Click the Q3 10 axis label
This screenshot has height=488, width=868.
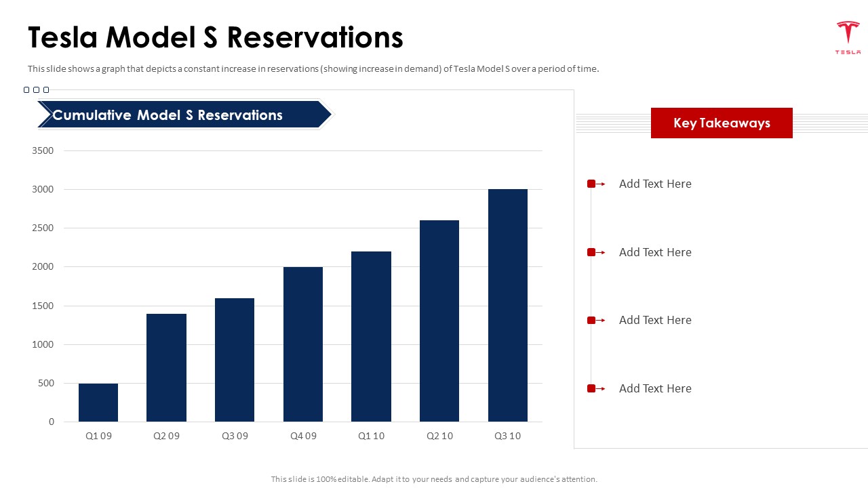click(x=508, y=436)
